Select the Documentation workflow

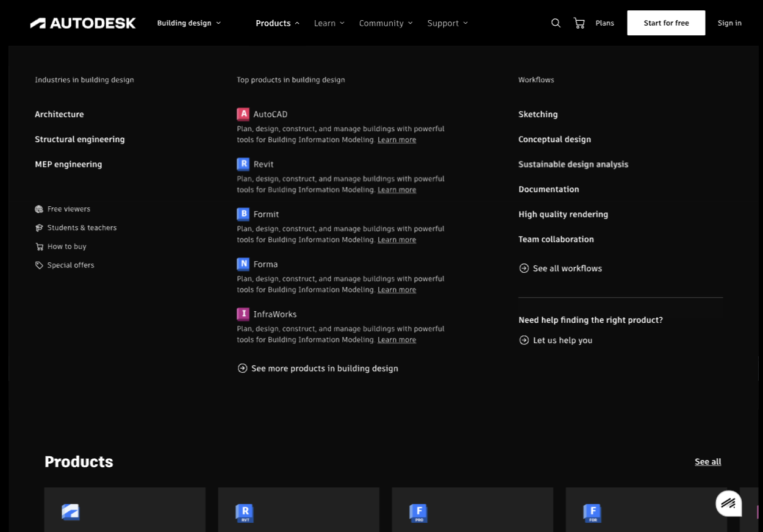click(x=549, y=190)
